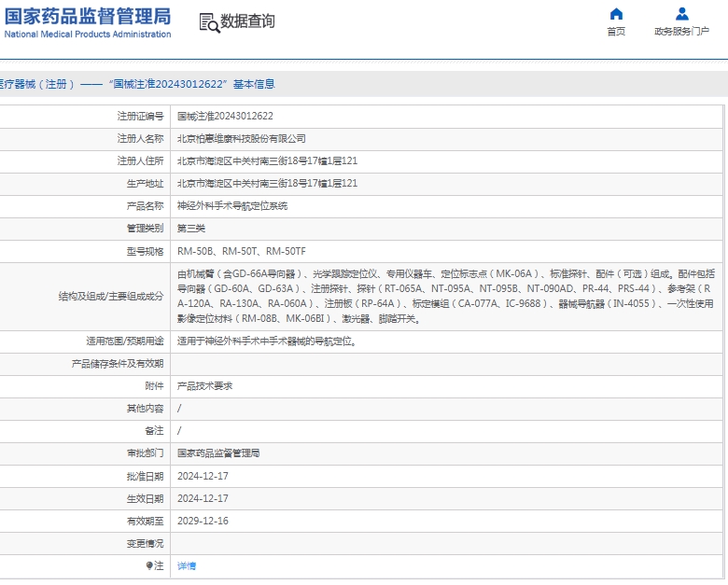Viewport: 728px width, 585px height.
Task: Open the 详情 link
Action: (x=187, y=566)
